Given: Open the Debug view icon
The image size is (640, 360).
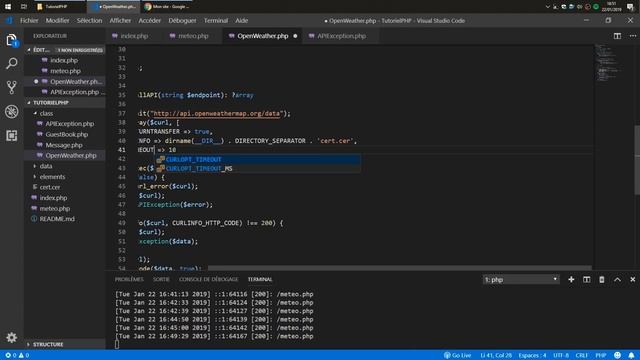Looking at the screenshot, I should [x=11, y=111].
